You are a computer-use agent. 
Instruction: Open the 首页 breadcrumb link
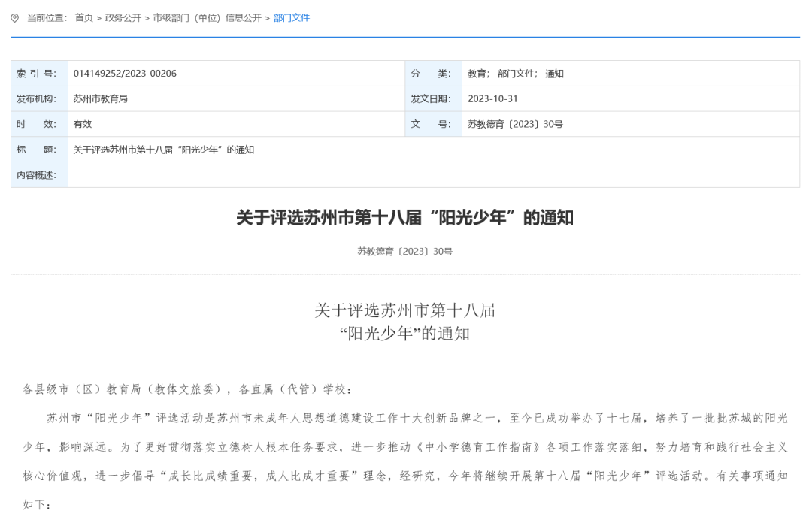pyautogui.click(x=83, y=18)
